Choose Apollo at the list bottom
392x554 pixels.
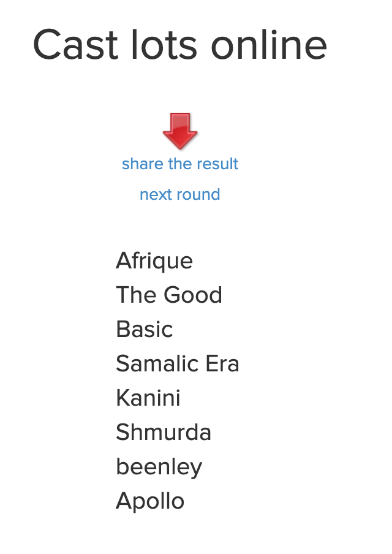pos(150,501)
